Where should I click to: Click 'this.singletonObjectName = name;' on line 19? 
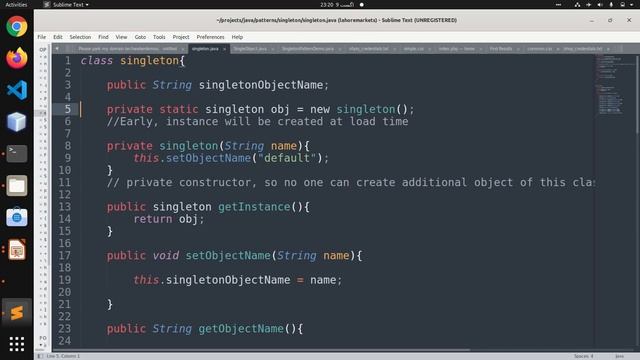click(238, 280)
